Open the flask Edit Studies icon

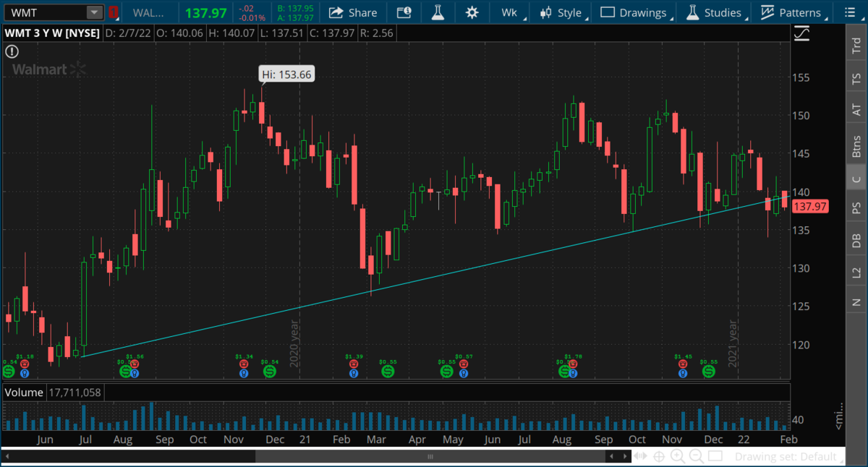tap(438, 12)
